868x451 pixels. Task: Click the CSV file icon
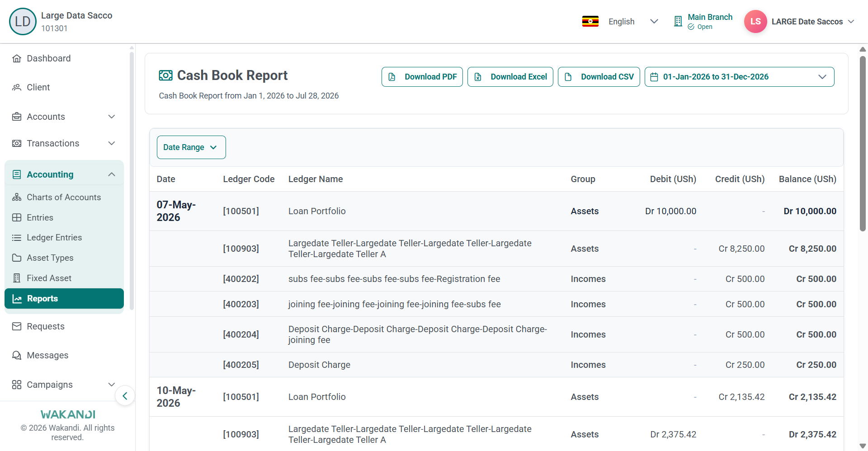click(568, 77)
